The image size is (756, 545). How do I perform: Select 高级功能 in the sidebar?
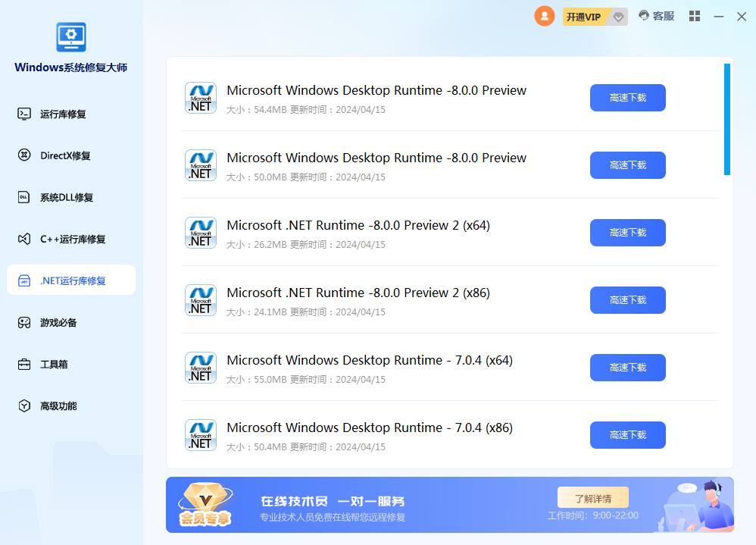click(x=58, y=406)
